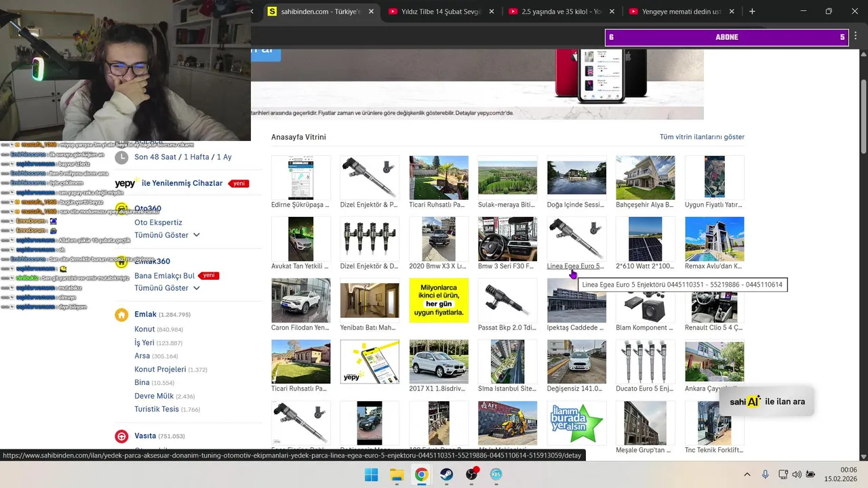
Task: Close the Yıldız Tilbe YouTube tab
Action: [x=492, y=12]
